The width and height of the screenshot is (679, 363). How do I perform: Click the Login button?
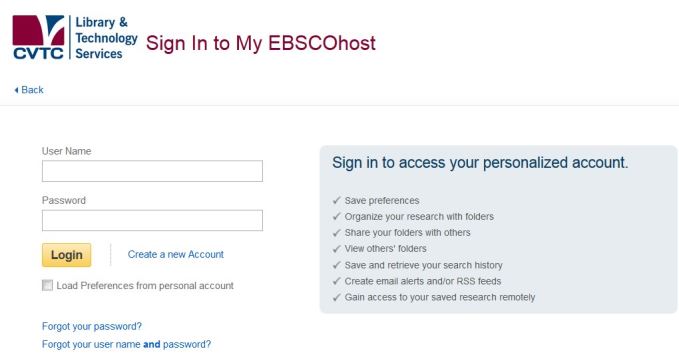[67, 255]
